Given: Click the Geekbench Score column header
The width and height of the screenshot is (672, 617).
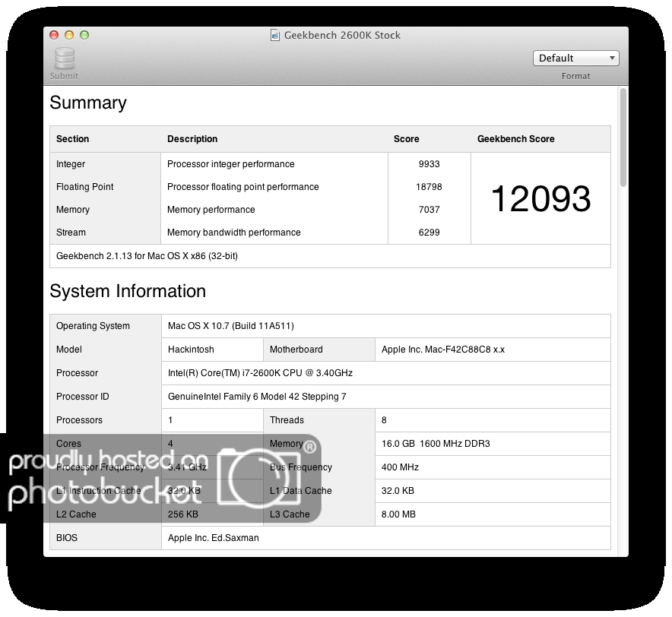Looking at the screenshot, I should 516,139.
